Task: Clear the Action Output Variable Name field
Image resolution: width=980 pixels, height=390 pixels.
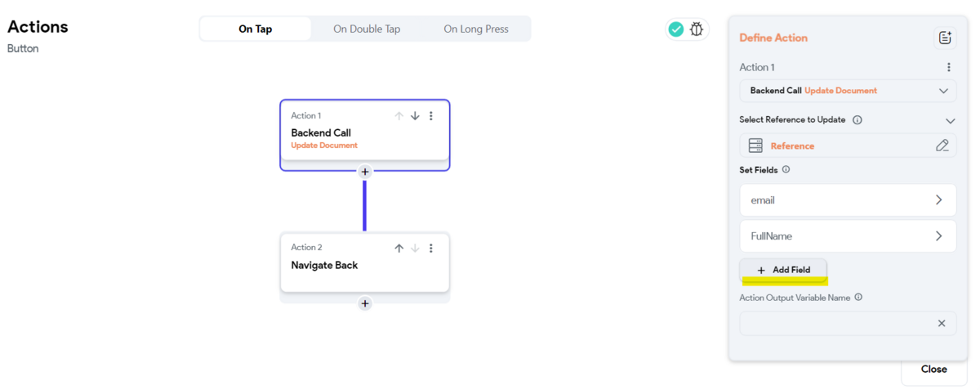Action: coord(942,323)
